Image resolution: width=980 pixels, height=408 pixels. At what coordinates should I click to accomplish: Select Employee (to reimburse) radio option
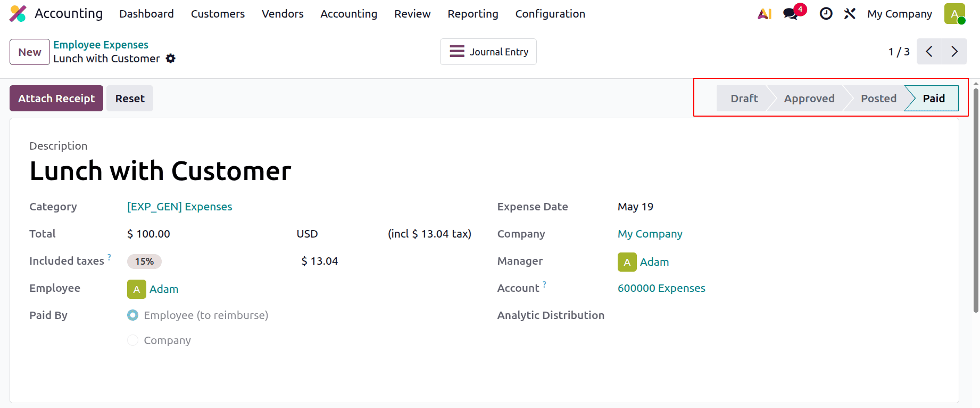pos(132,315)
